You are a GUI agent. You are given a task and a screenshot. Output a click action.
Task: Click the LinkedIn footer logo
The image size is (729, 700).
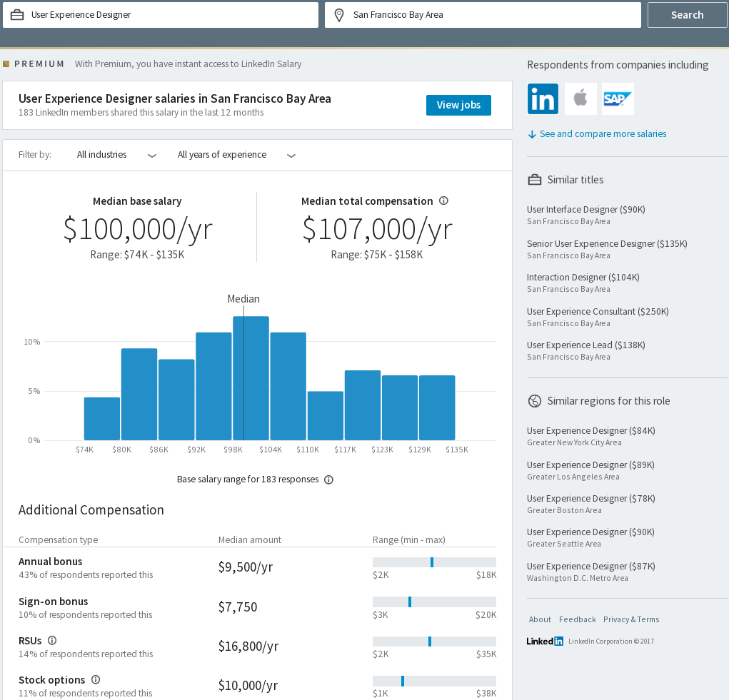click(x=545, y=641)
